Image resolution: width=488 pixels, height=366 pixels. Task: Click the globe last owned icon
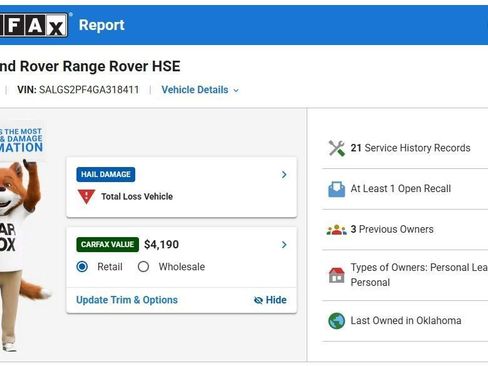[x=337, y=321]
